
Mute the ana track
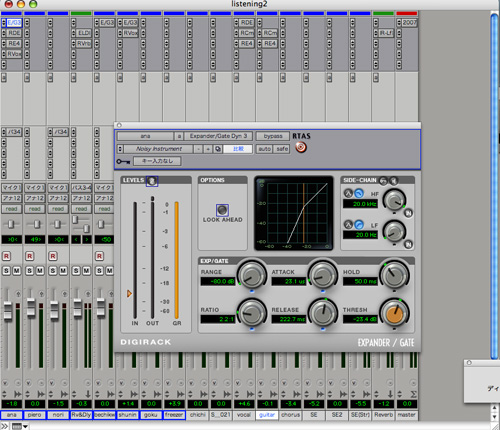pos(17,270)
